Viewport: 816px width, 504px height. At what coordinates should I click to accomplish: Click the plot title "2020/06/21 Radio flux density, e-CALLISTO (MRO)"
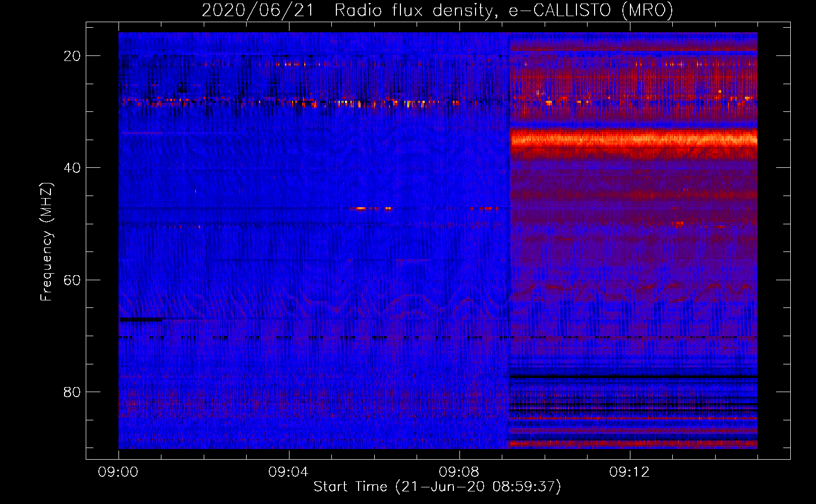tap(437, 10)
